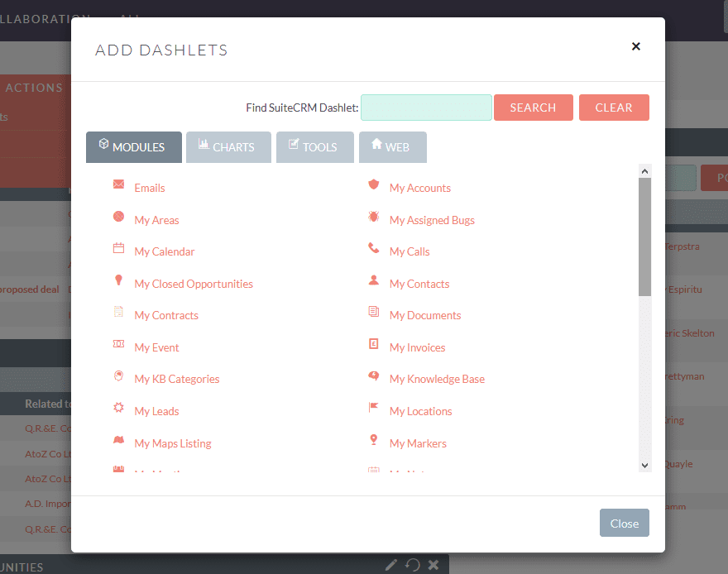Click the Close button at dialog bottom
The width and height of the screenshot is (728, 574).
click(x=625, y=523)
